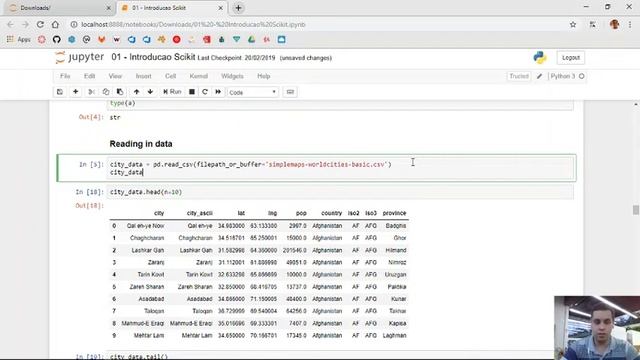
Task: Open the File menu
Action: (65, 76)
